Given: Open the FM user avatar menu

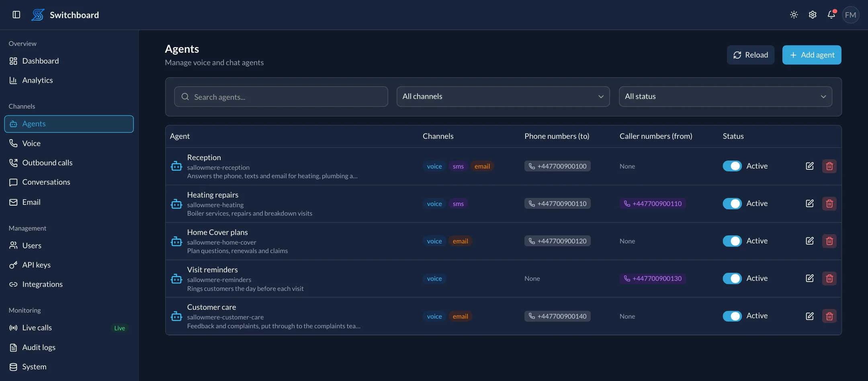Looking at the screenshot, I should [x=850, y=15].
